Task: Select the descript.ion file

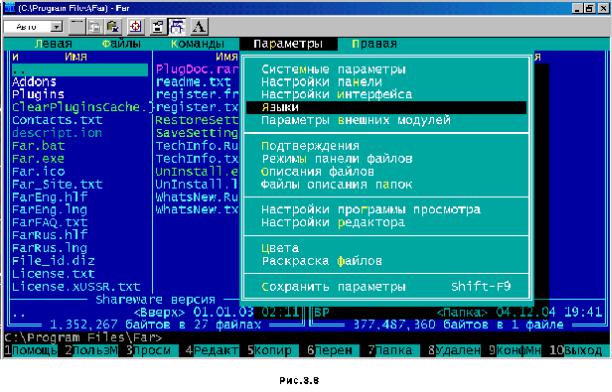Action: (57, 133)
